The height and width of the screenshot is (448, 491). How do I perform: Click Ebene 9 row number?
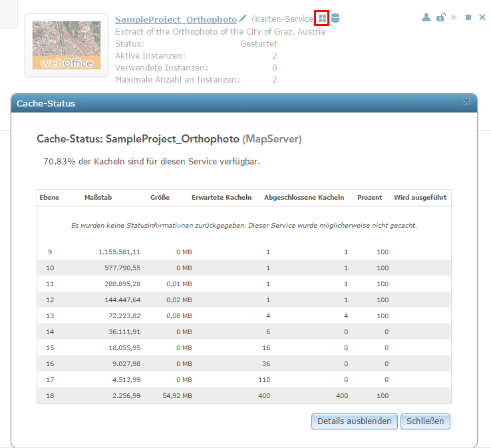tap(50, 252)
